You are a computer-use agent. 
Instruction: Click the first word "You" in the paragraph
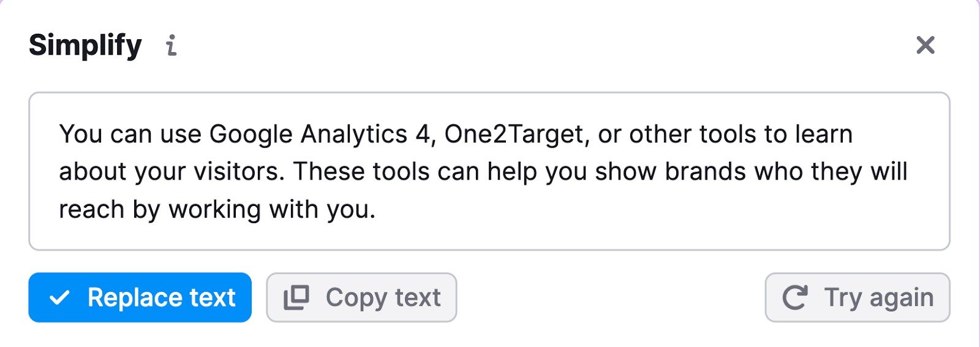pos(81,134)
